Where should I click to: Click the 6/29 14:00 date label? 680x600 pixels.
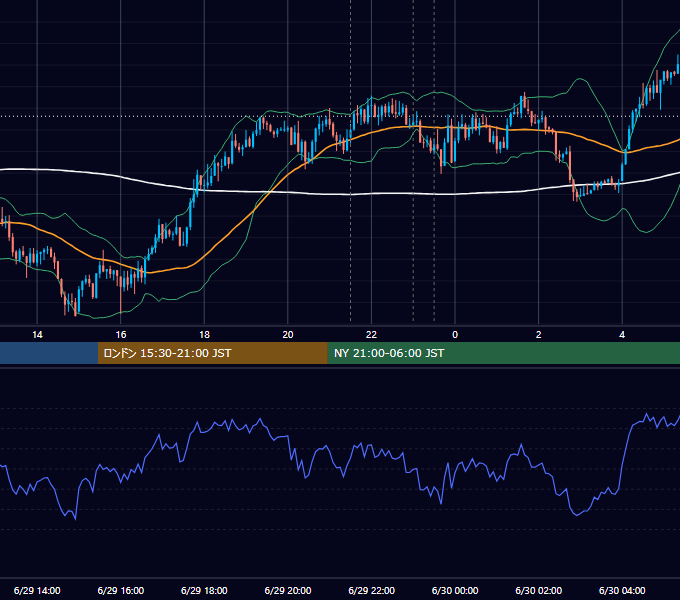pos(37,590)
